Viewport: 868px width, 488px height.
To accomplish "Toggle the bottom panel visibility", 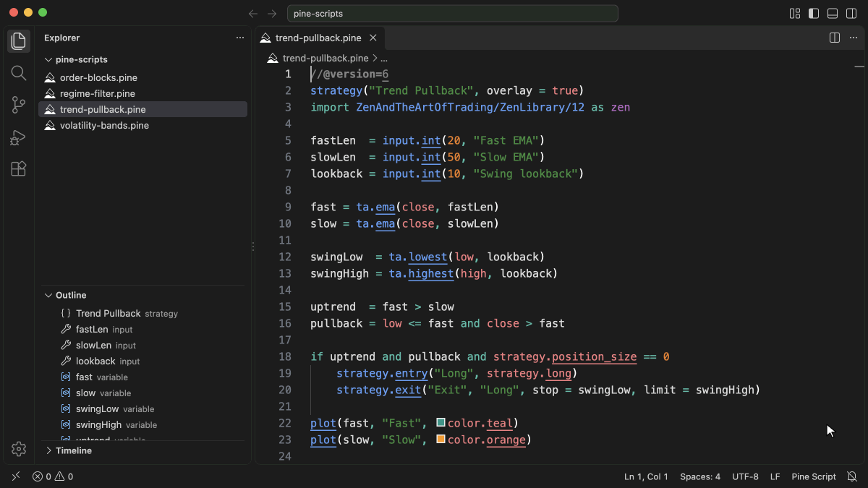I will click(833, 14).
